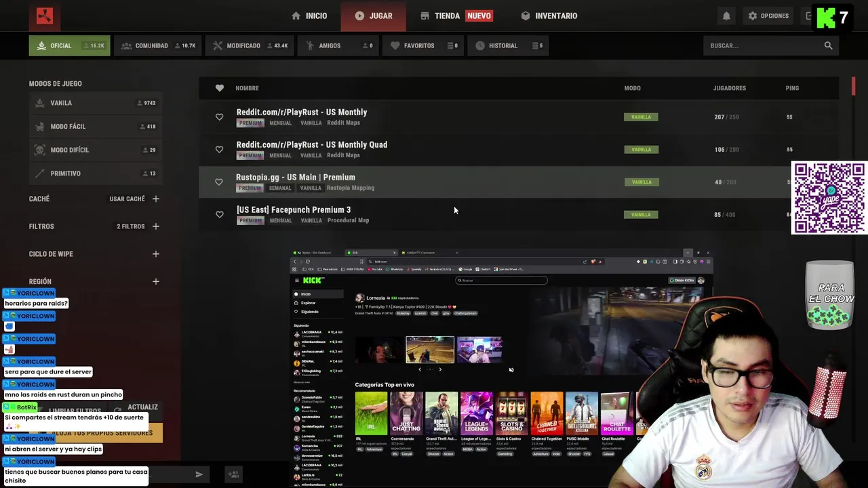The image size is (868, 488).
Task: Switch to the FAVORITOS tab
Action: 424,45
